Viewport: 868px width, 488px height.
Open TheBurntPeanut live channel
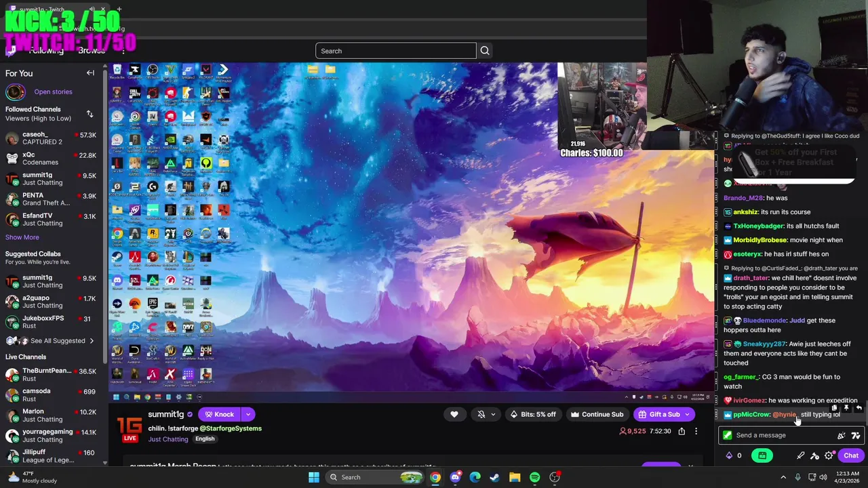click(x=51, y=374)
